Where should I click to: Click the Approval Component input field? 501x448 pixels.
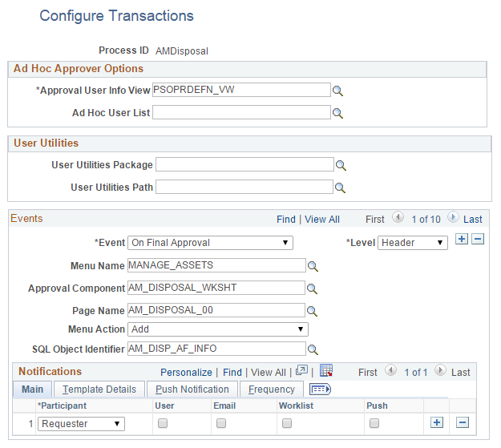(216, 288)
